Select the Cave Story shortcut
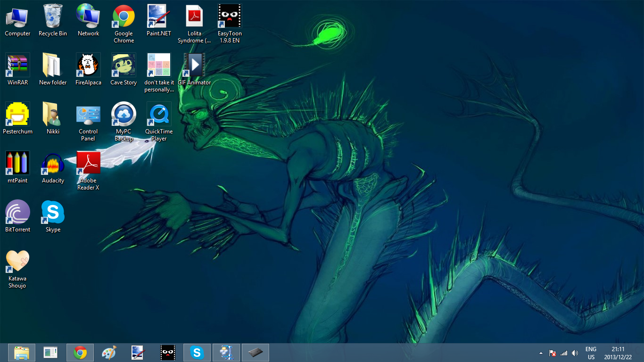 pyautogui.click(x=124, y=69)
